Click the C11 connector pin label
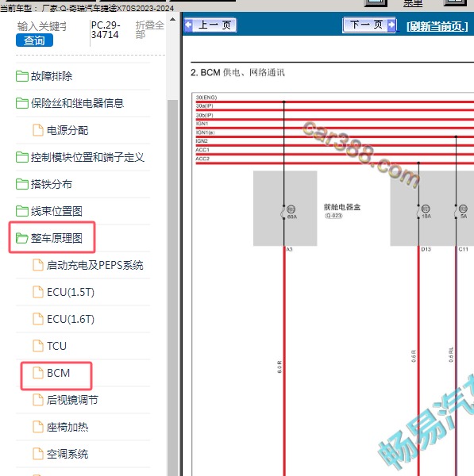Image resolution: width=474 pixels, height=476 pixels. 464,249
